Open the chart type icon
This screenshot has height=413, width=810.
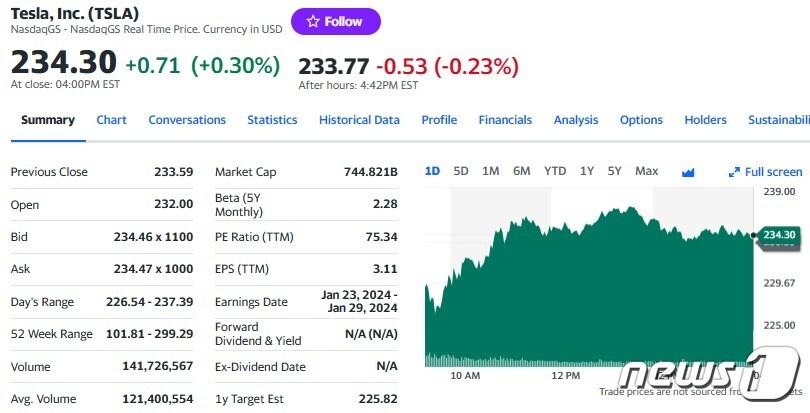(x=688, y=172)
